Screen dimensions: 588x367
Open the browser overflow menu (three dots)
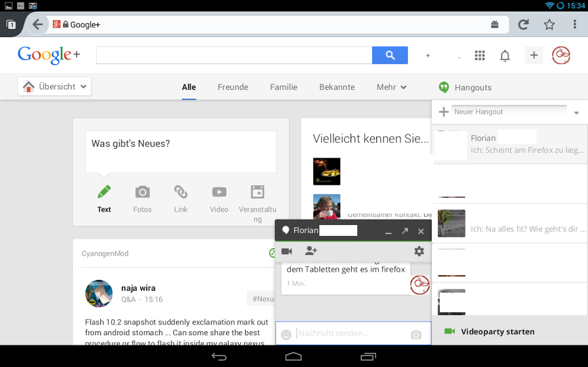click(574, 25)
